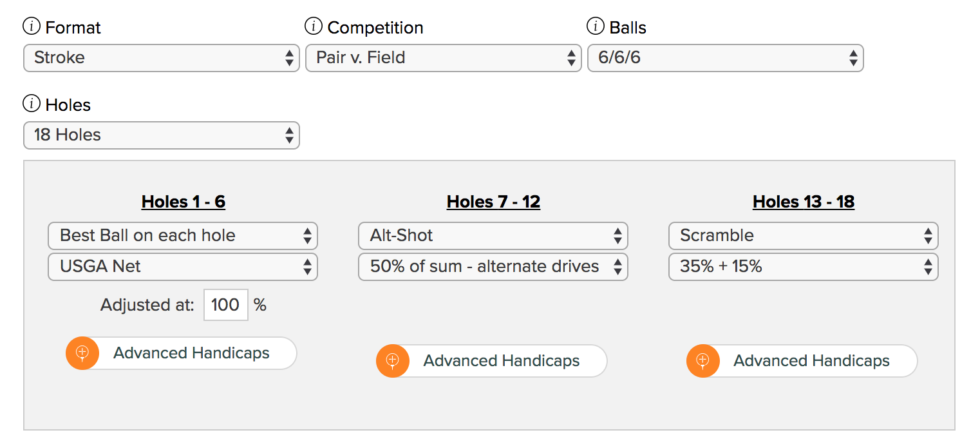Screen dimensions: 980x446
Task: Click orange golf icon under Holes 7 - 12
Action: click(393, 361)
